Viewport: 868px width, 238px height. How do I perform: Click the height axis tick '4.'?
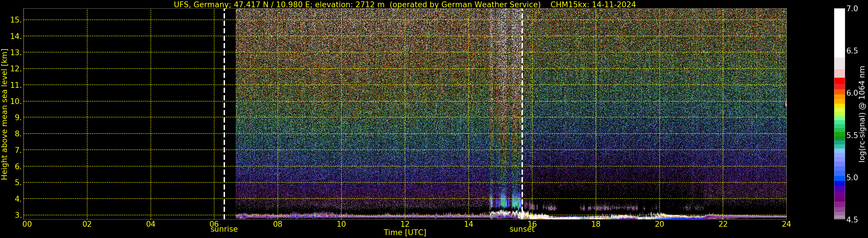[x=18, y=199]
